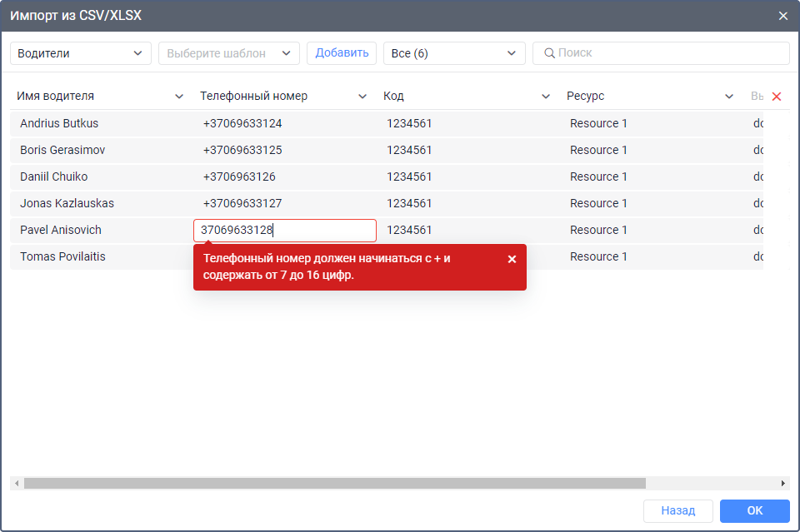Screen dimensions: 800x532
Task: Click the phone number field containing 37069633128
Action: [284, 231]
